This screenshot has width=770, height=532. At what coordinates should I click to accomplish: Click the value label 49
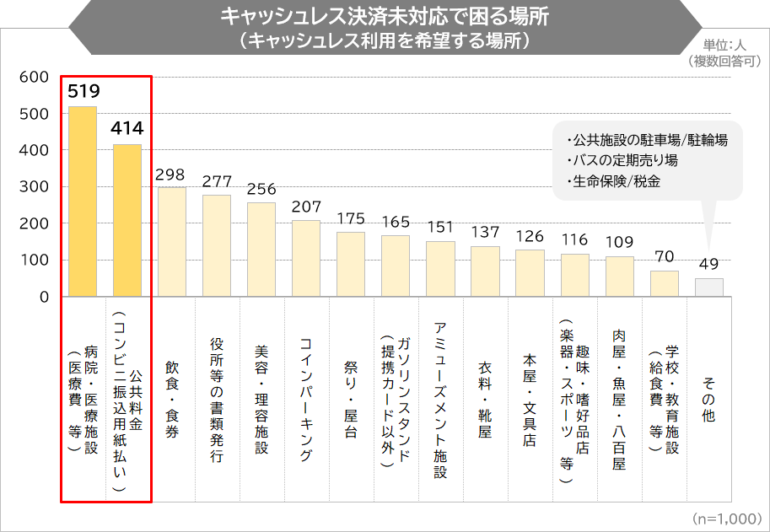709,265
